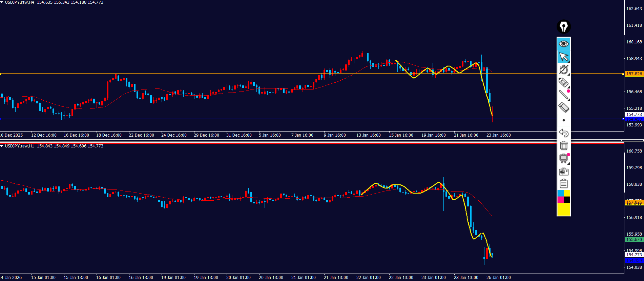Clear all drawings with the trash can
The image size is (644, 281).
564,146
